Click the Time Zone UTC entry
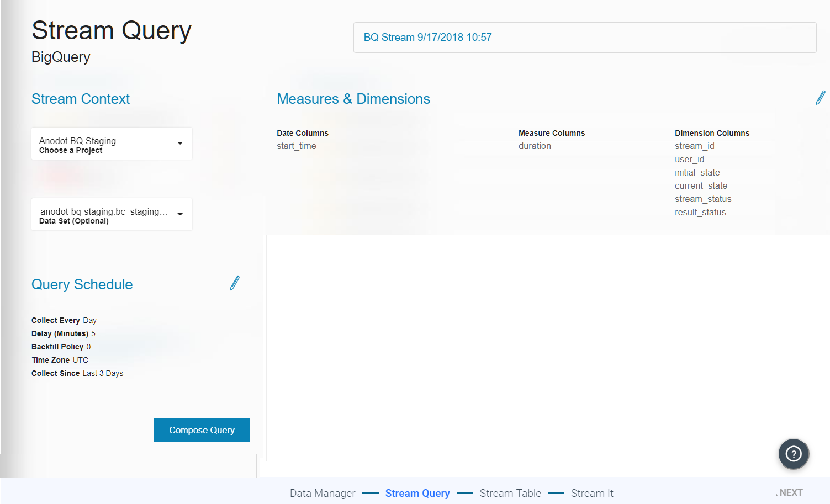Viewport: 830px width, 504px height. [x=60, y=360]
